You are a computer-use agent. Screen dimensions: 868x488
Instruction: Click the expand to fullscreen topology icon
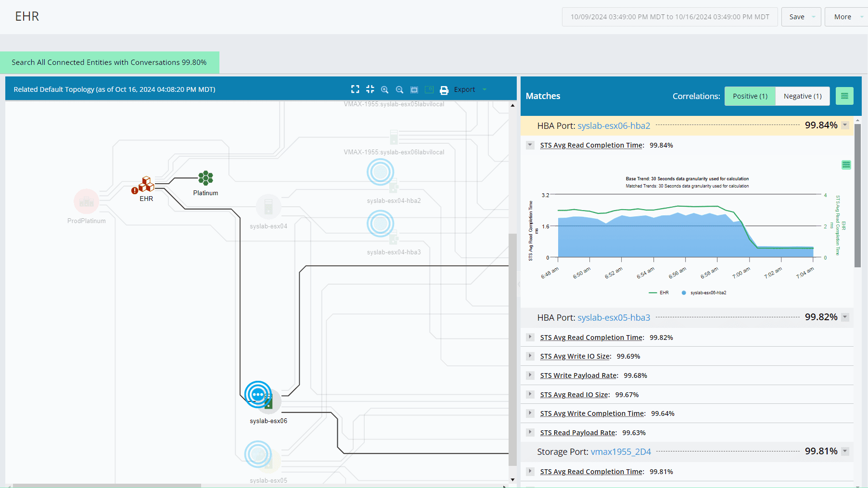355,89
